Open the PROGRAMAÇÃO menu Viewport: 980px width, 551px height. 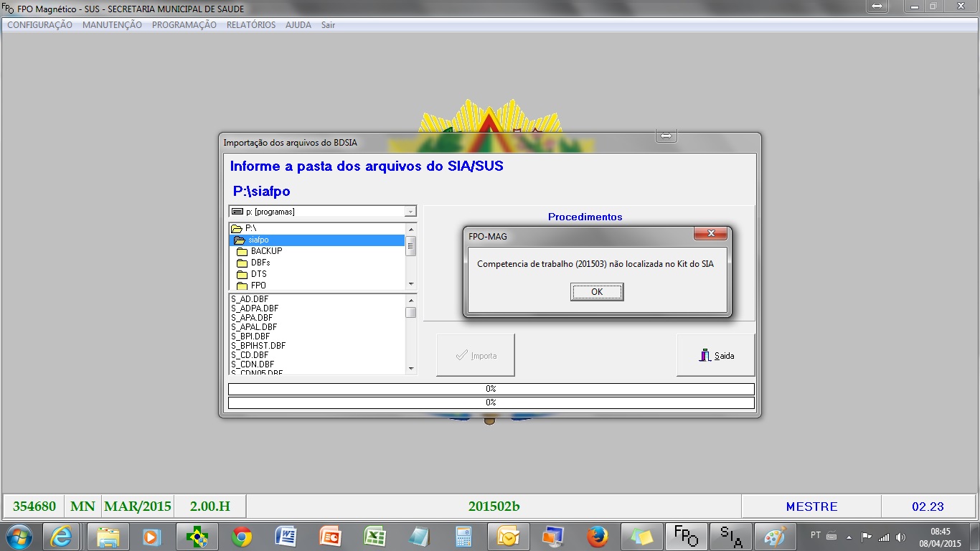tap(184, 24)
